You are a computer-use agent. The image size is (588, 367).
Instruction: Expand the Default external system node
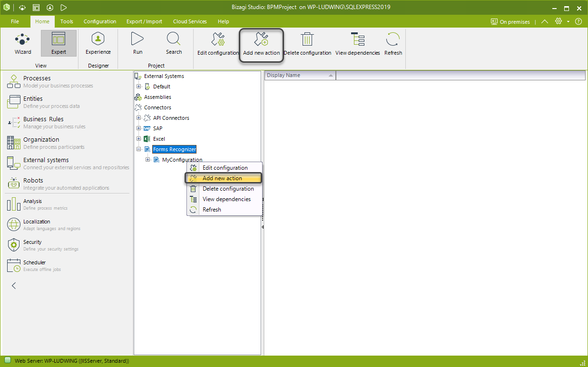pyautogui.click(x=138, y=87)
